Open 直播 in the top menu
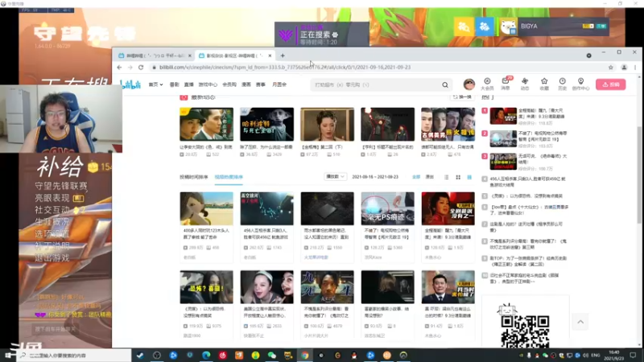644x362 pixels. (189, 84)
